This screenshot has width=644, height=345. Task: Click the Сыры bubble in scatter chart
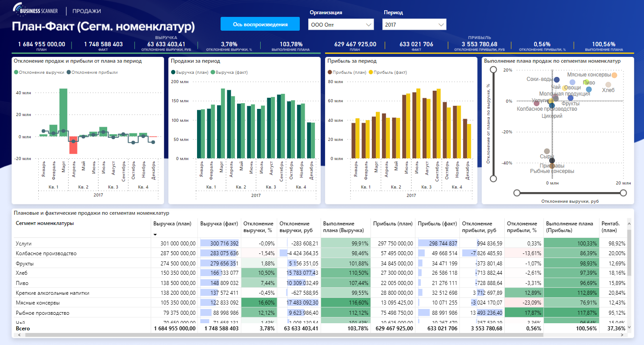(547, 152)
